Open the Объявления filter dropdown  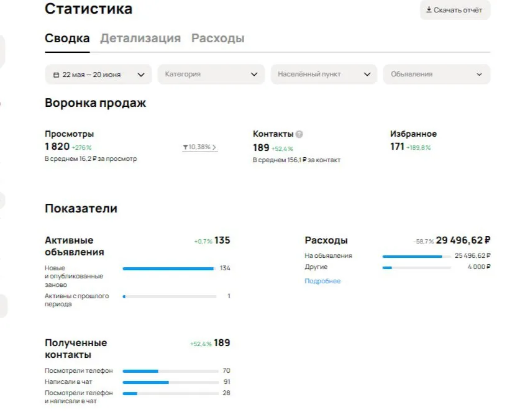point(437,75)
